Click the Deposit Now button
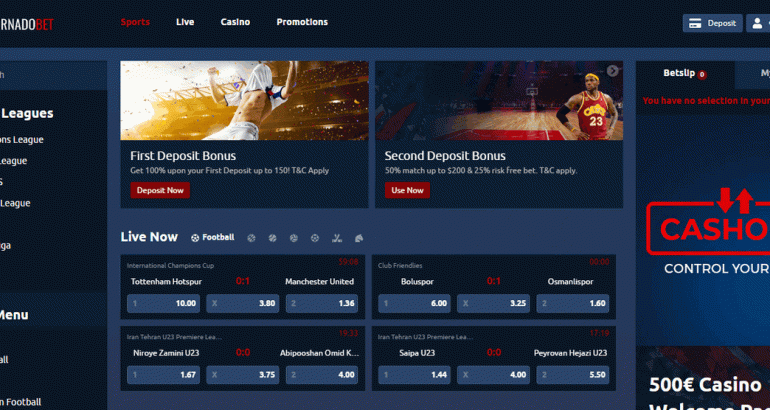Image resolution: width=770 pixels, height=410 pixels. coord(160,190)
